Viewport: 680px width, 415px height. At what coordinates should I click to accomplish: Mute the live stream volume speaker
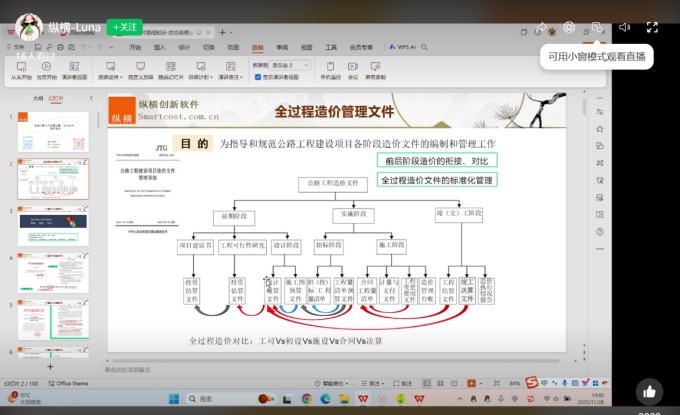click(x=624, y=27)
